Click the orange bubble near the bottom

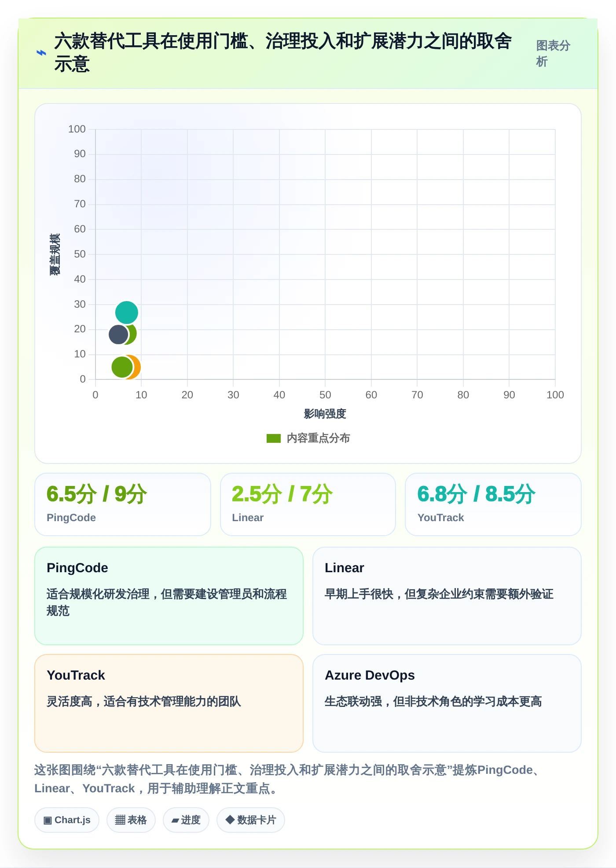pos(134,367)
